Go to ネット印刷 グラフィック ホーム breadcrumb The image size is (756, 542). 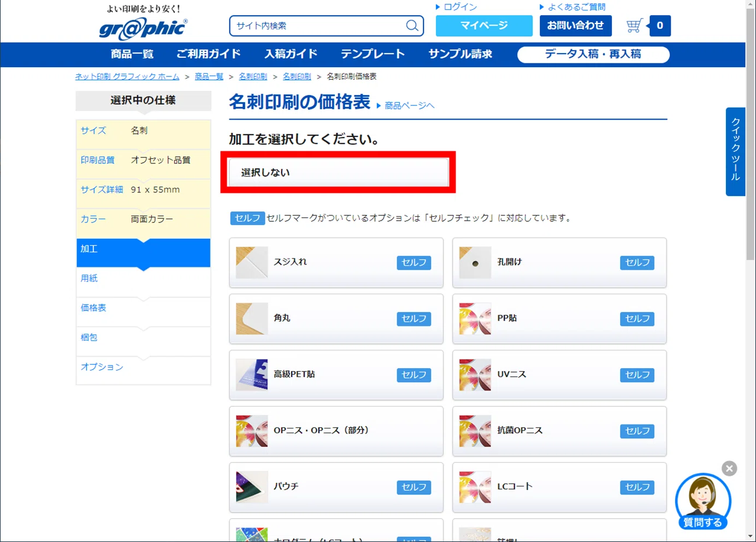click(127, 76)
